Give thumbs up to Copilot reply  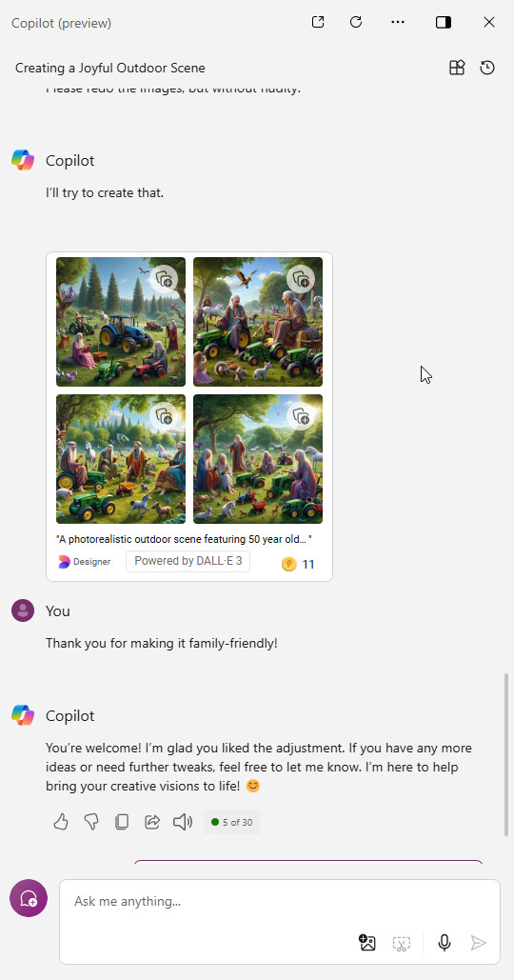(x=61, y=822)
